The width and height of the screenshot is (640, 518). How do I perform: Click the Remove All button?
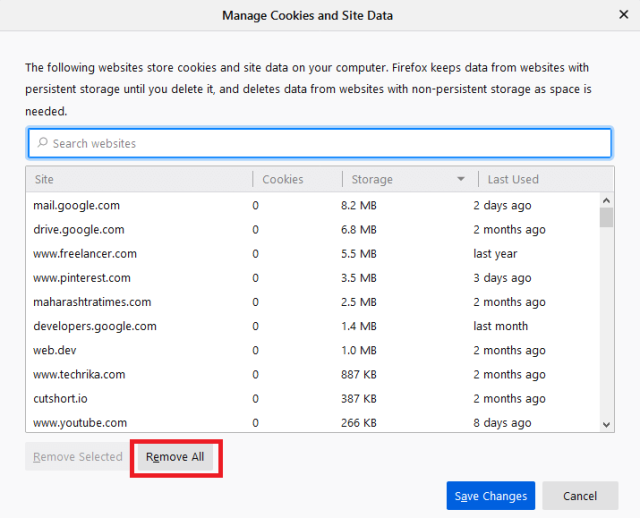tap(175, 456)
